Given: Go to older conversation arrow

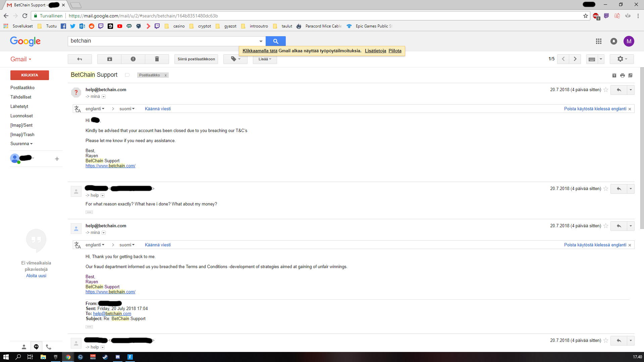Looking at the screenshot, I should 575,59.
